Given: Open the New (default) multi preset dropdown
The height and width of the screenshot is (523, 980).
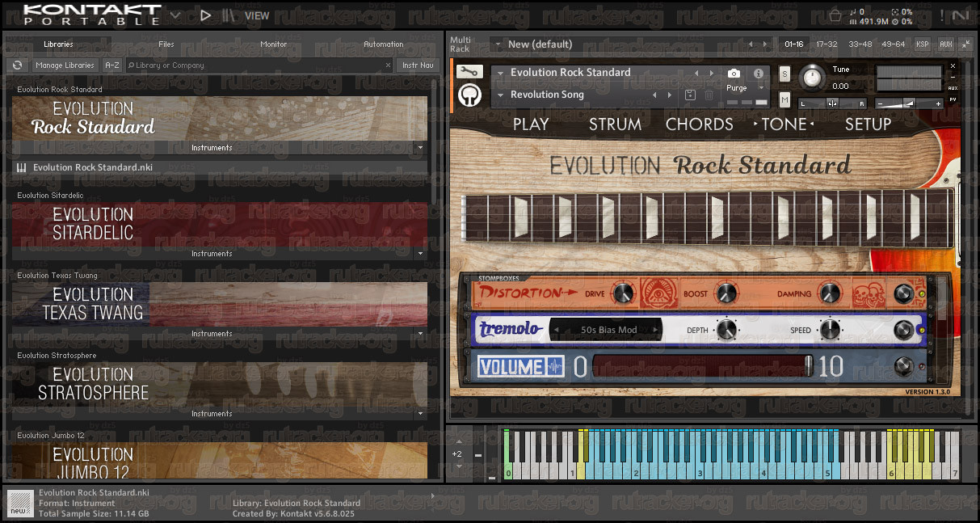Looking at the screenshot, I should tap(498, 44).
